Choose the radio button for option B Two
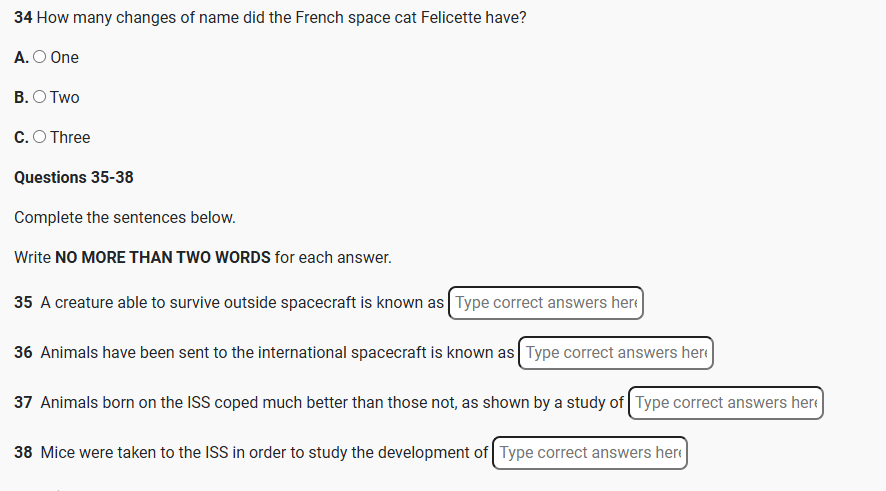Image resolution: width=886 pixels, height=491 pixels. [x=39, y=98]
